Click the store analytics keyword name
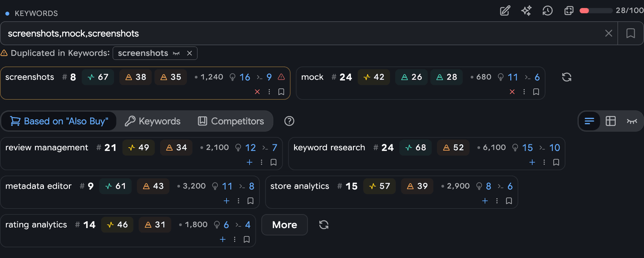 300,186
